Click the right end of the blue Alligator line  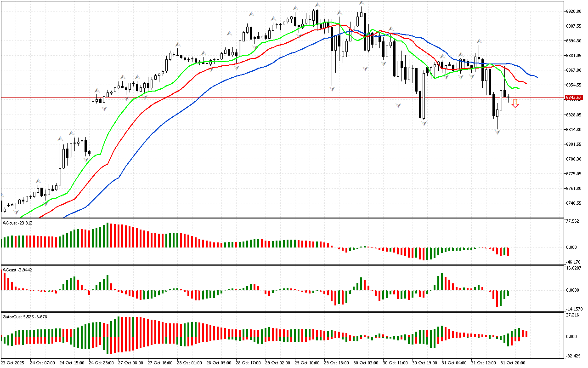537,77
